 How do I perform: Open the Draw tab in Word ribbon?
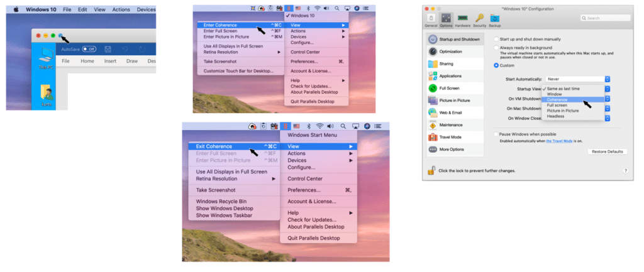tap(132, 61)
